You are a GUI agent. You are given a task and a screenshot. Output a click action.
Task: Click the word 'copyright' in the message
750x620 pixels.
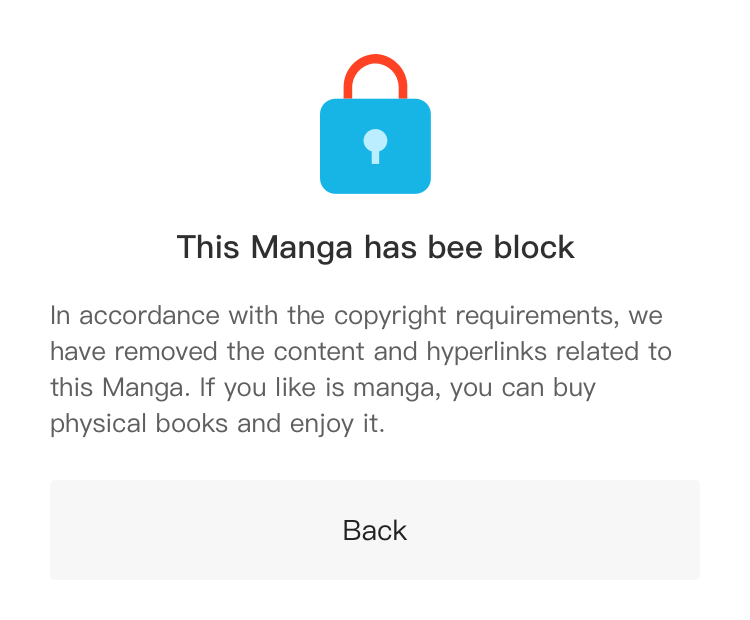tap(391, 316)
